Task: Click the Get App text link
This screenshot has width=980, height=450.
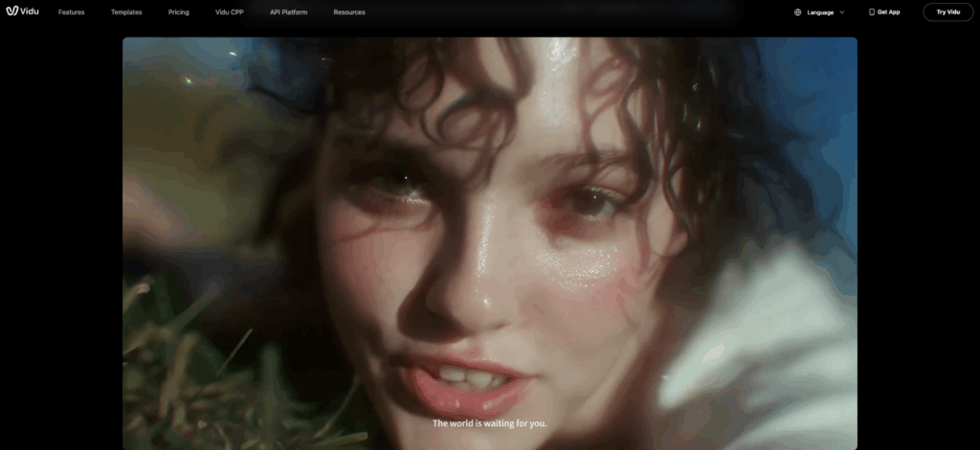Action: pos(889,11)
